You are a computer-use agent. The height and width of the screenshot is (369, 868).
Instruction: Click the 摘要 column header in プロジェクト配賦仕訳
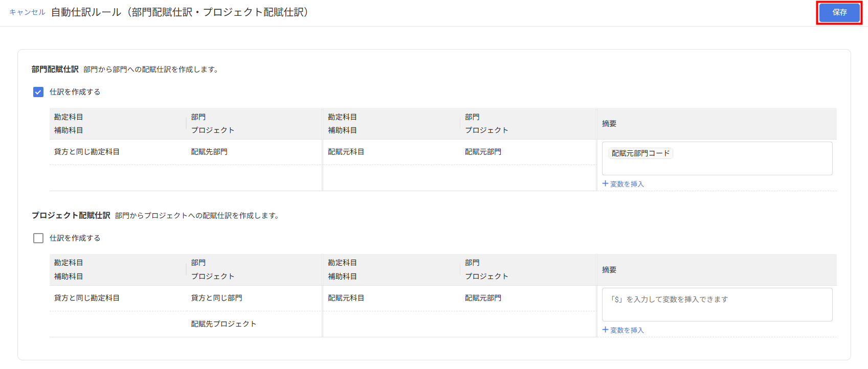(609, 270)
